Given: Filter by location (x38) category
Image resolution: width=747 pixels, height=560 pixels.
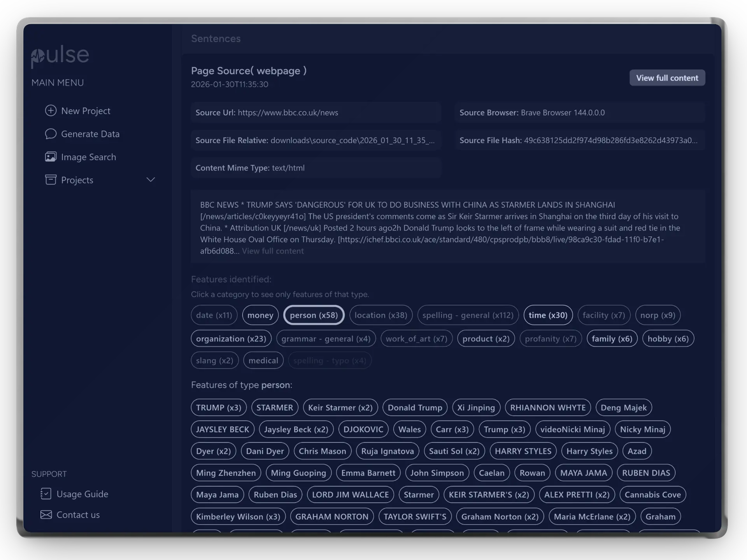Looking at the screenshot, I should (x=381, y=315).
